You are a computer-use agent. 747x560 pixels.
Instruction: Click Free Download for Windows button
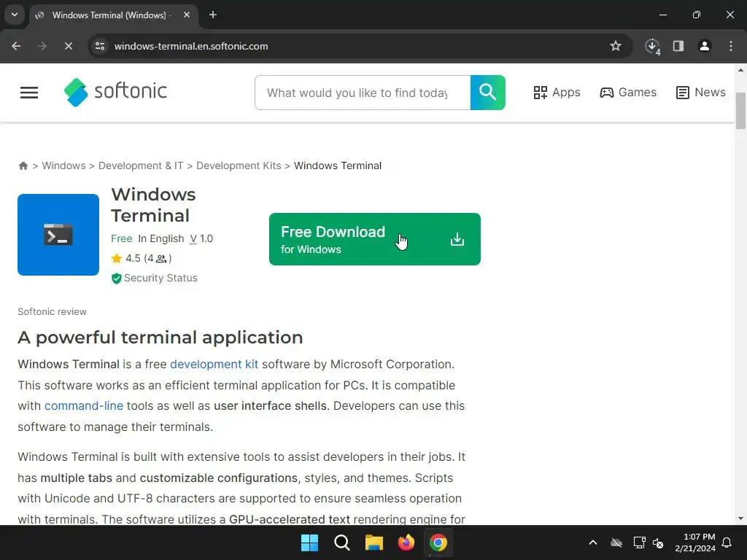[374, 239]
